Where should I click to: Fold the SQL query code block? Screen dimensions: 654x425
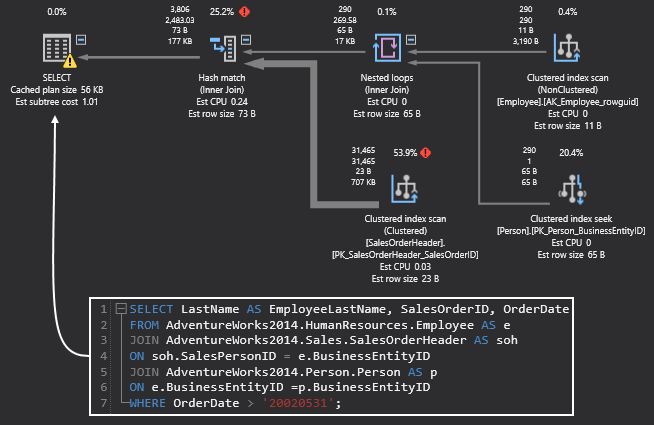coord(119,310)
